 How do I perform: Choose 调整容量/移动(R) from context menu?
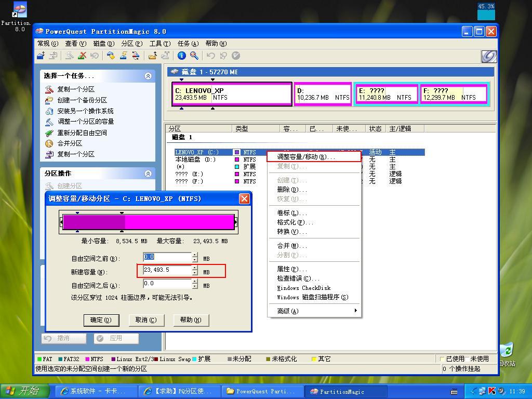click(313, 157)
